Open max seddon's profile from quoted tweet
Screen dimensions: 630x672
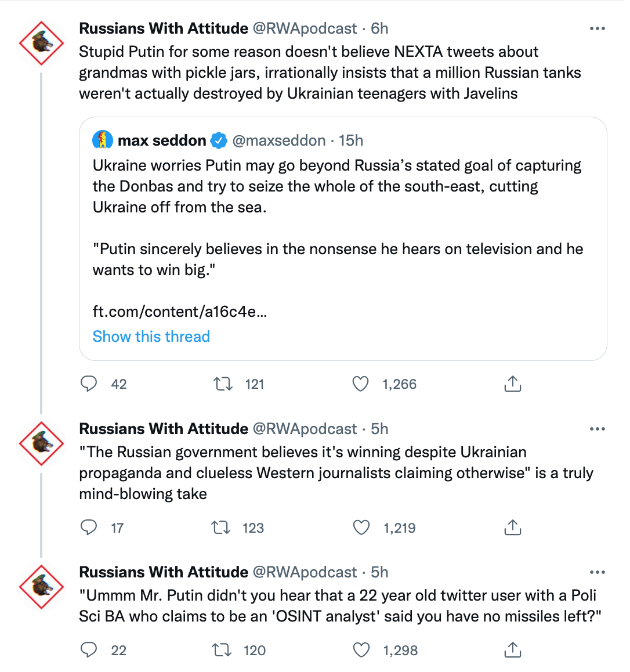(x=162, y=140)
